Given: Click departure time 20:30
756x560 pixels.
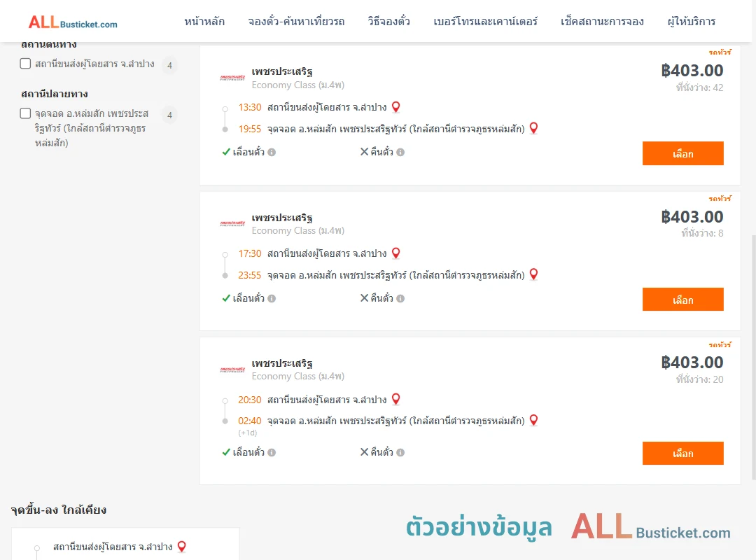Looking at the screenshot, I should (250, 400).
